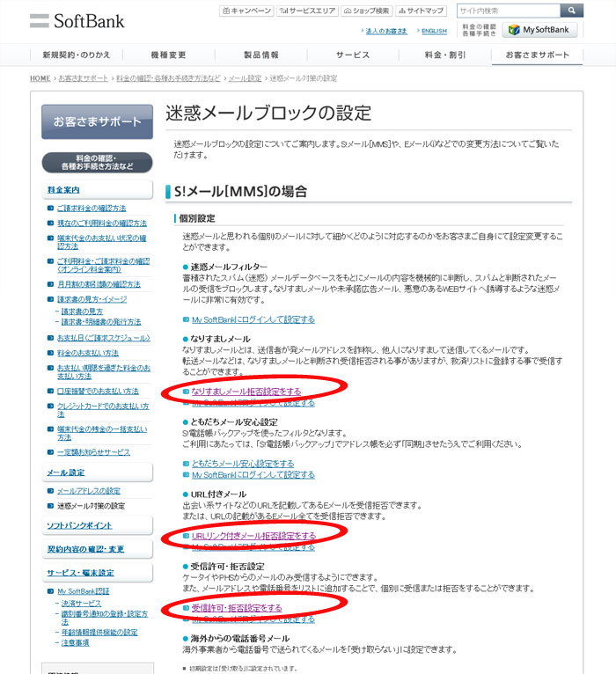
Task: Click the bullet icon beside メールアドレスの設定
Action: click(x=50, y=491)
